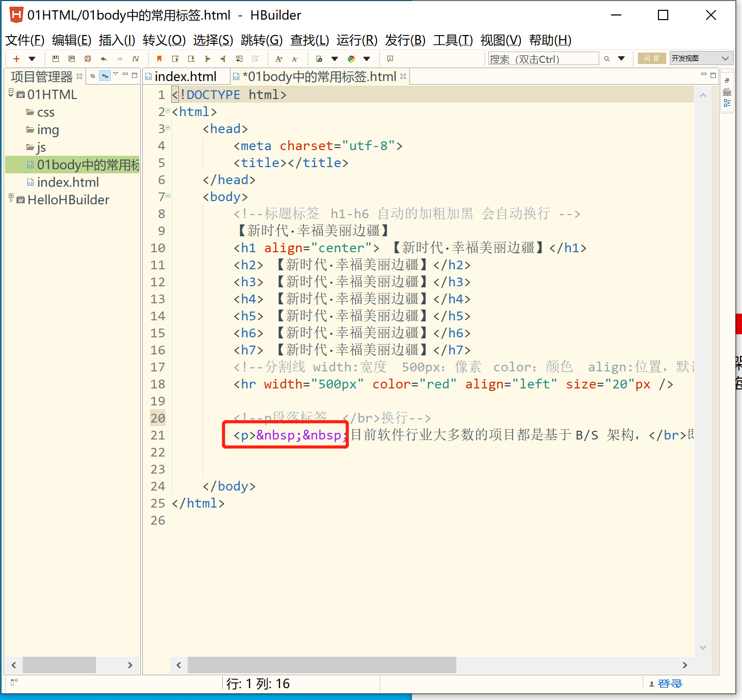Open the 文件(F) menu
Viewport: 742px width, 700px height.
click(25, 40)
